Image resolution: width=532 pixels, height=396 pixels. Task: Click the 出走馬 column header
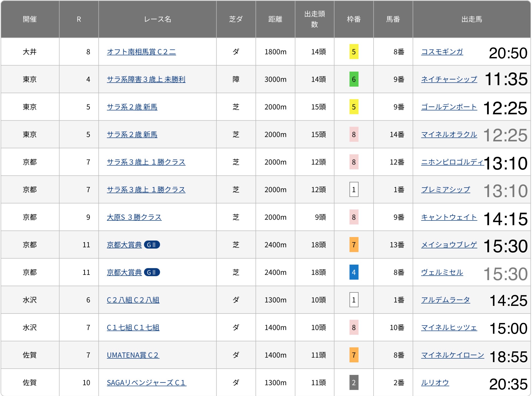pyautogui.click(x=472, y=19)
